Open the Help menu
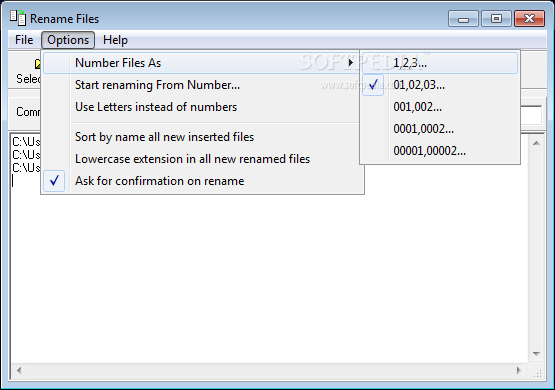Screen dimensions: 555x390 [x=115, y=40]
